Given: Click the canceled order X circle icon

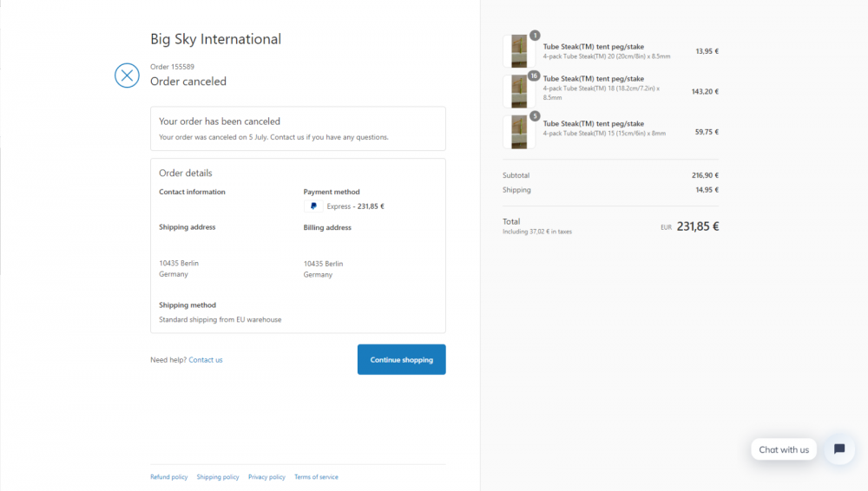Looking at the screenshot, I should 127,75.
